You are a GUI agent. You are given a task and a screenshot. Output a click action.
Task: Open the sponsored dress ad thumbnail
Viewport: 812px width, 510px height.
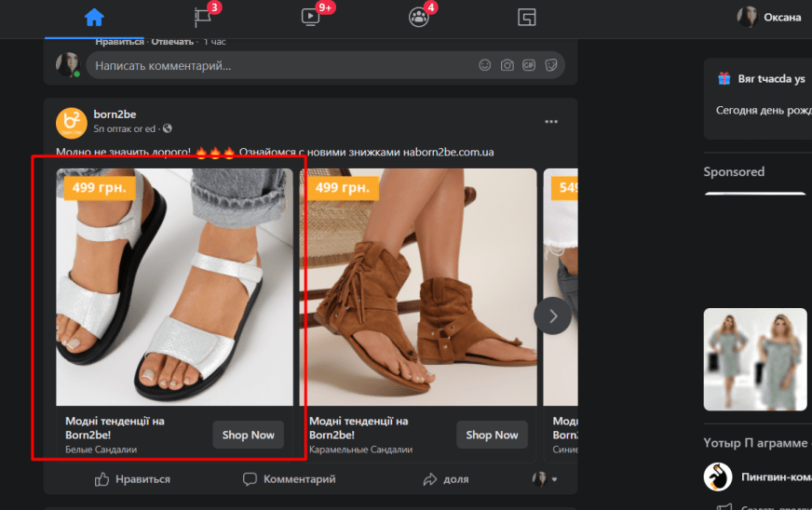755,359
